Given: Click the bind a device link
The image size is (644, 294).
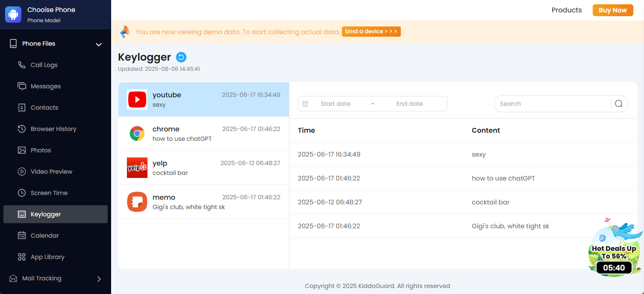Looking at the screenshot, I should pyautogui.click(x=371, y=31).
